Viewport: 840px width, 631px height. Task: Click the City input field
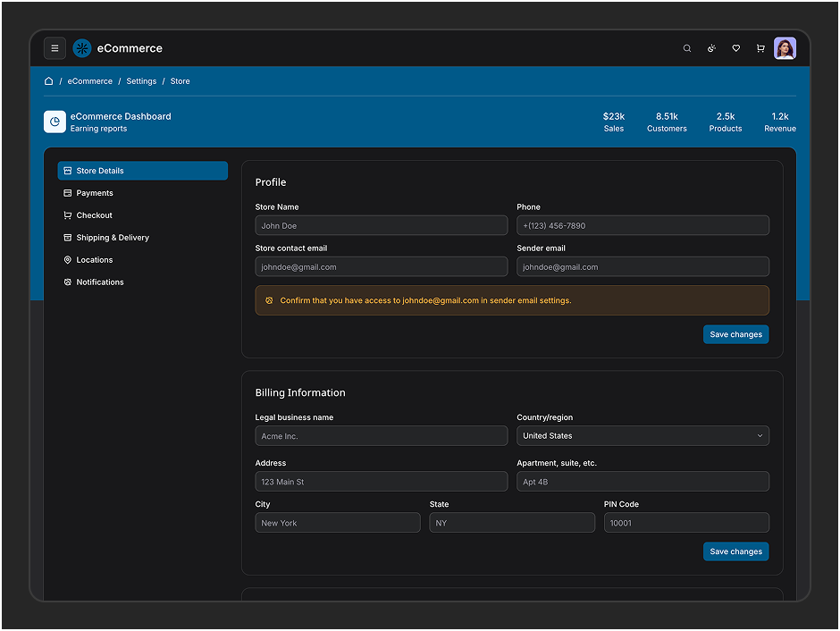[338, 523]
